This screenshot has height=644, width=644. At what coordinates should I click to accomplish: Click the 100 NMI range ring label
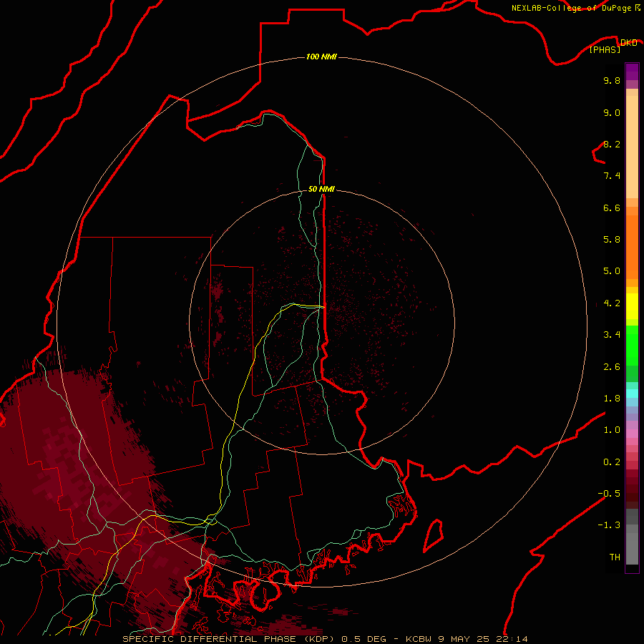[x=321, y=57]
